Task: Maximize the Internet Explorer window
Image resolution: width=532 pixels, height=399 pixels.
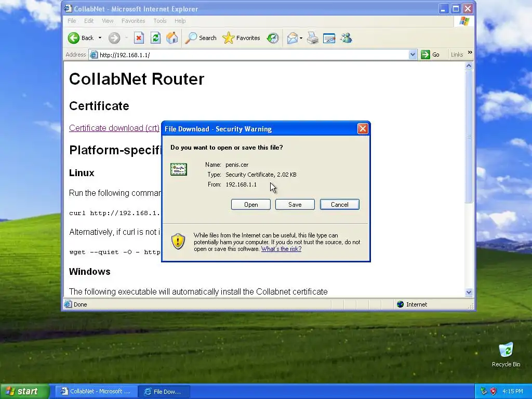Action: 456,8
